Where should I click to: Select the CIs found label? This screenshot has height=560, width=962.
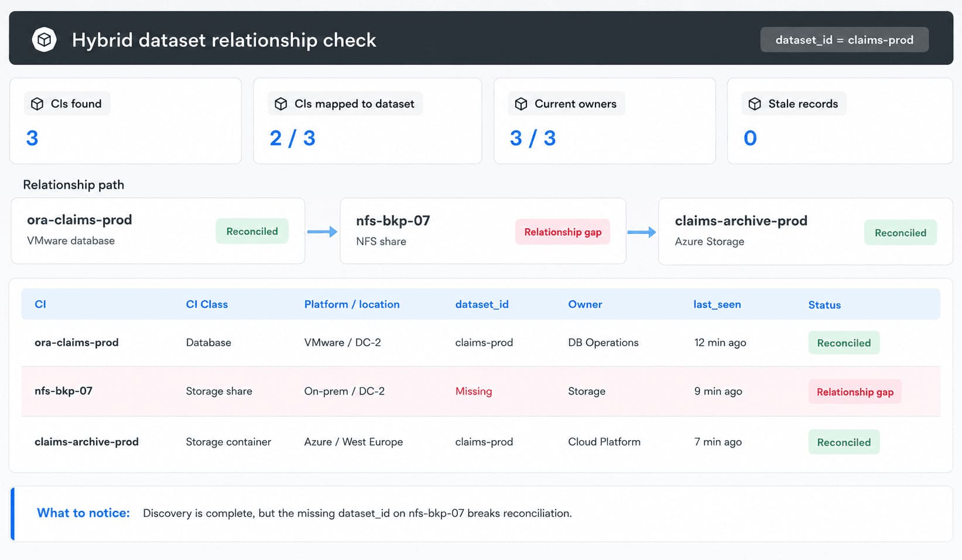76,104
